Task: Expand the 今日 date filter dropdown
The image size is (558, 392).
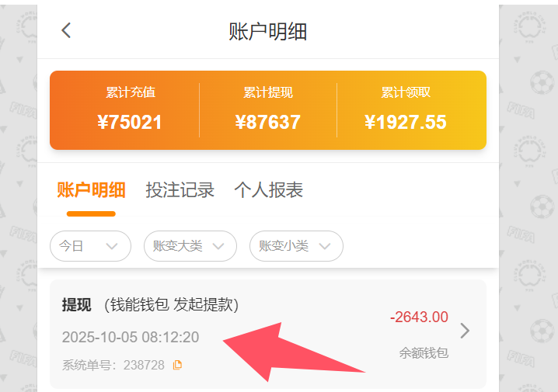Action: pyautogui.click(x=89, y=246)
